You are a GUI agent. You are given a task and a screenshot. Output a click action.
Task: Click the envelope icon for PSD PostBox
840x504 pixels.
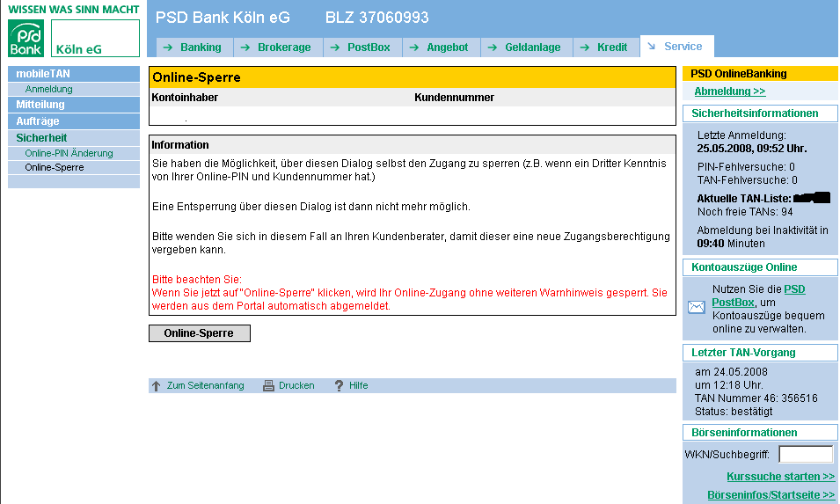click(697, 307)
